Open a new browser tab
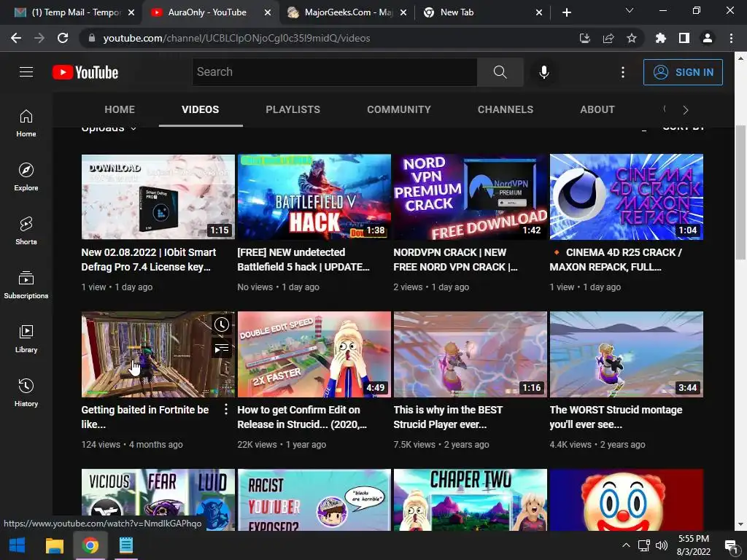 click(566, 12)
